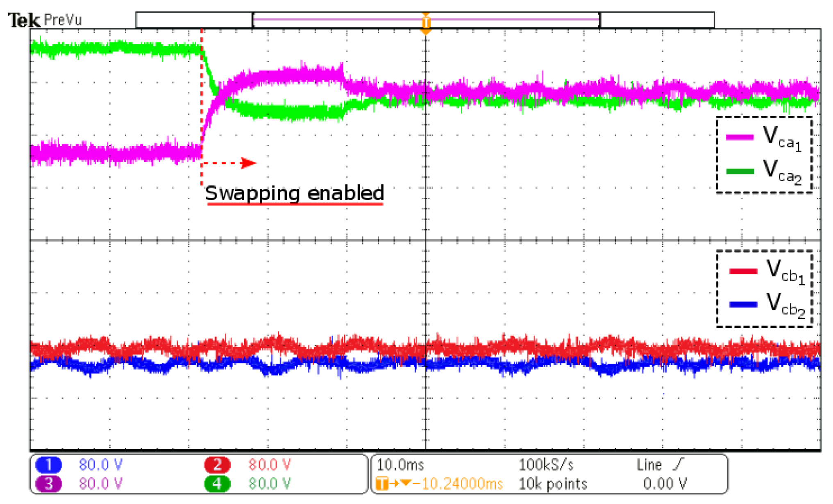Screen dimensions: 833x504
Task: Click the Swapping enabled text label
Action: 294,193
